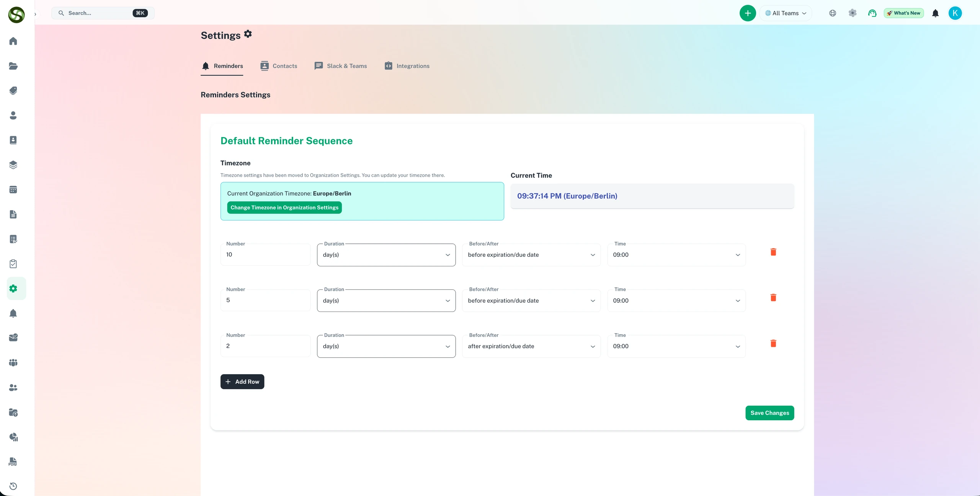The width and height of the screenshot is (980, 496).
Task: Open the clipboard check icon in the sidebar
Action: [x=13, y=264]
